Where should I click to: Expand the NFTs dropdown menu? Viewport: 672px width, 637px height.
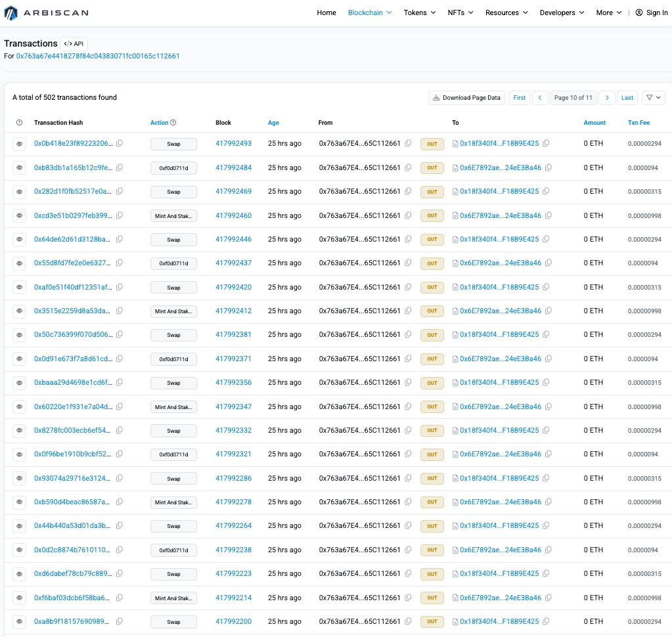[460, 13]
